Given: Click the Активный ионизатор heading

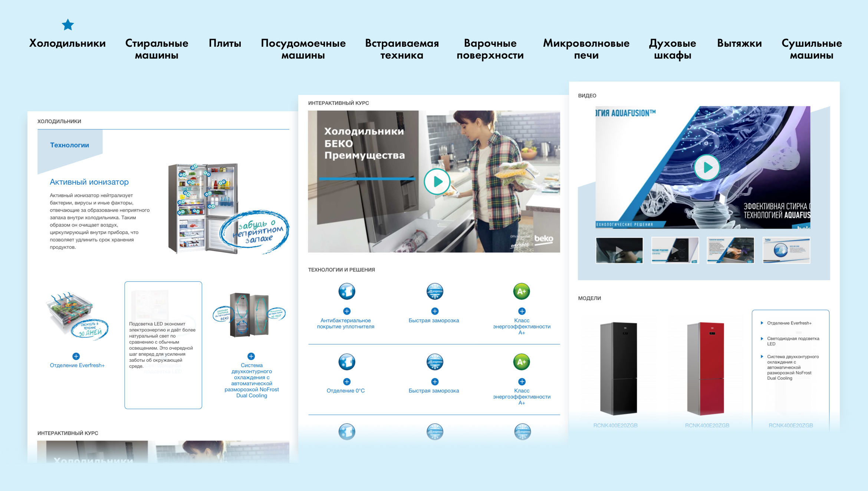Looking at the screenshot, I should [89, 182].
